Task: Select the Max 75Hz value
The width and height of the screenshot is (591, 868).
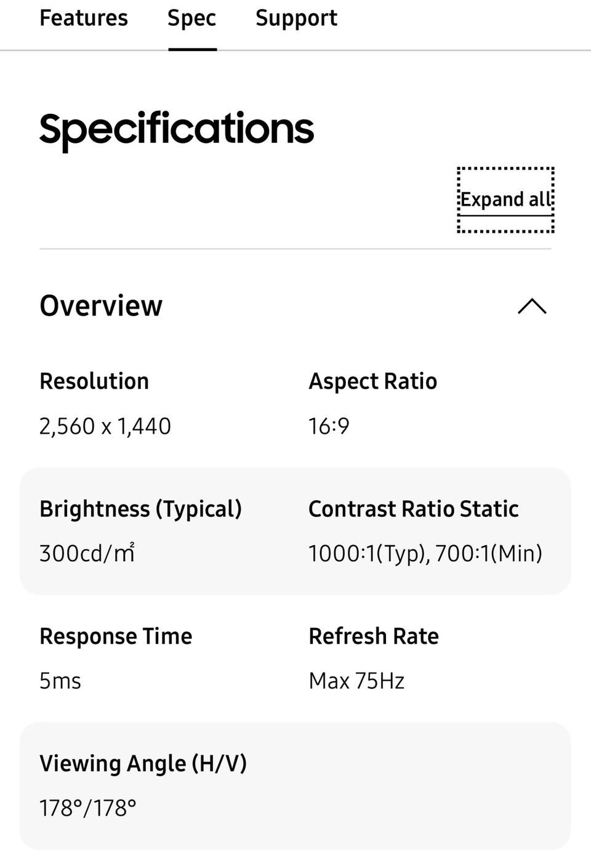Action: [356, 681]
